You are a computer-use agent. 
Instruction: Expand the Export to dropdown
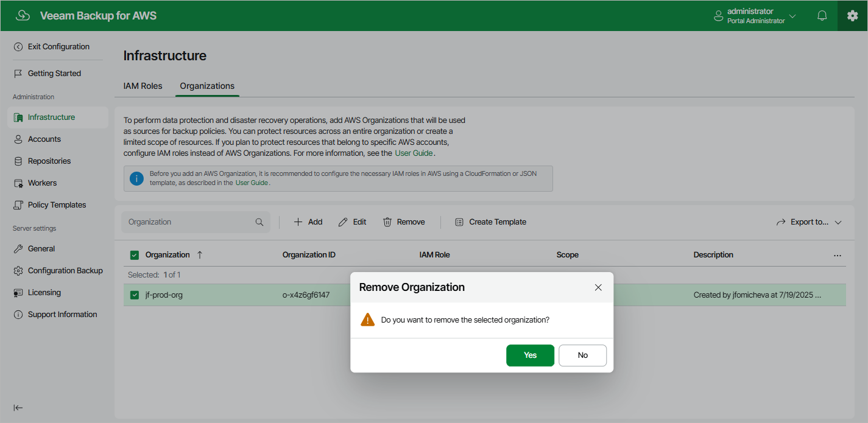pyautogui.click(x=838, y=222)
